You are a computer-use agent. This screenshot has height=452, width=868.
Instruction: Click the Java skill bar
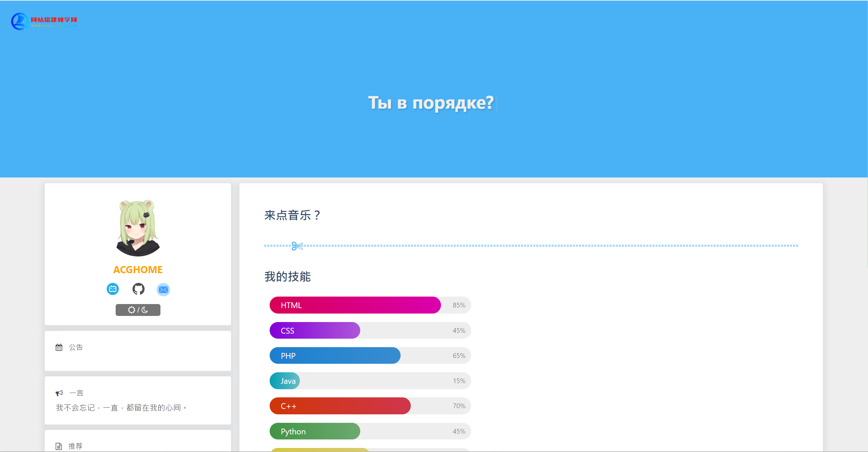(285, 381)
